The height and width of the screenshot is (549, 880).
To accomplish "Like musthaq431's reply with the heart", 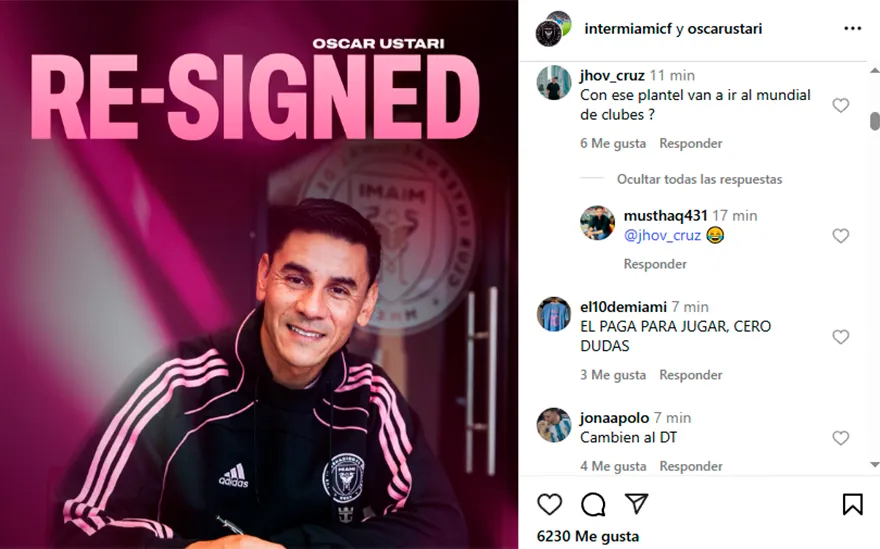I will point(840,236).
